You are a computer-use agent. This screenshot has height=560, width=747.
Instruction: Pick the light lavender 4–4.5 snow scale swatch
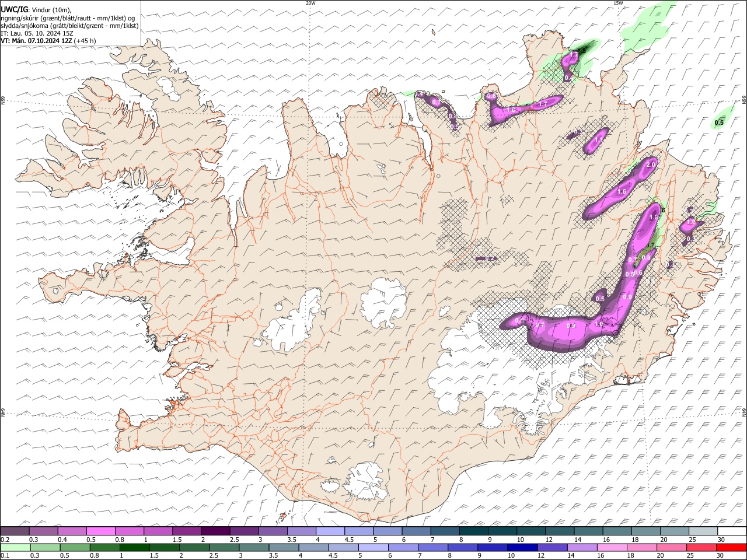pyautogui.click(x=329, y=531)
